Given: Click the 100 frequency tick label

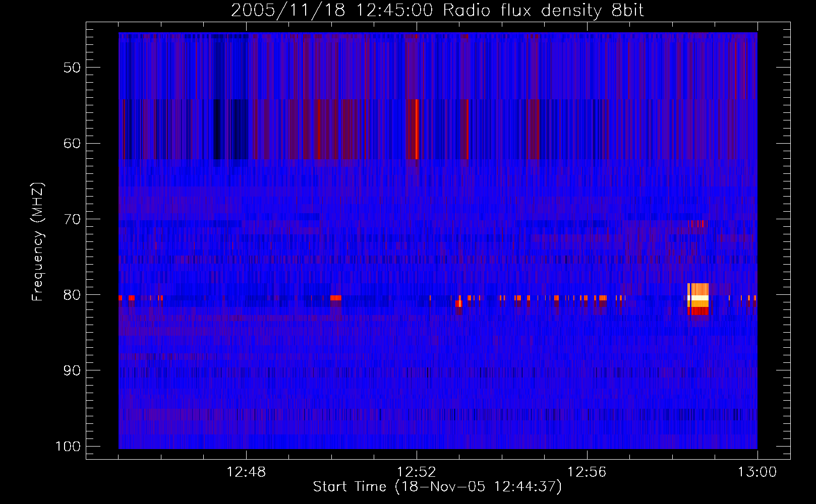Looking at the screenshot, I should click(x=68, y=447).
